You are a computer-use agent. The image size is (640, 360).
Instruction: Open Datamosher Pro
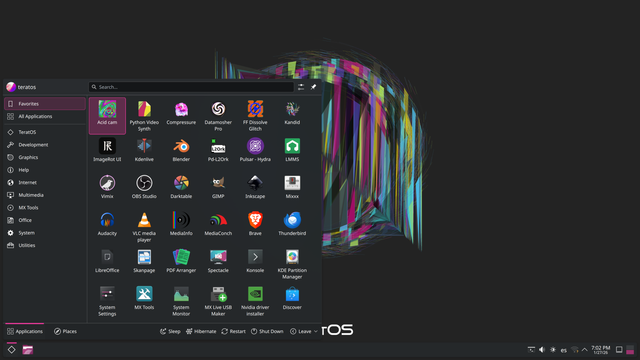coord(218,116)
